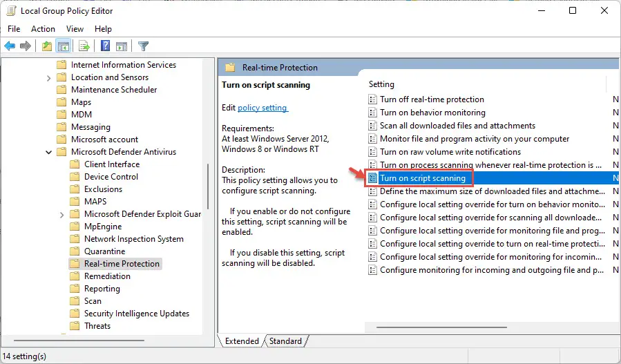Screen dimensions: 621x364
Task: Maximize the Local Group Policy Editor window
Action: 573,10
